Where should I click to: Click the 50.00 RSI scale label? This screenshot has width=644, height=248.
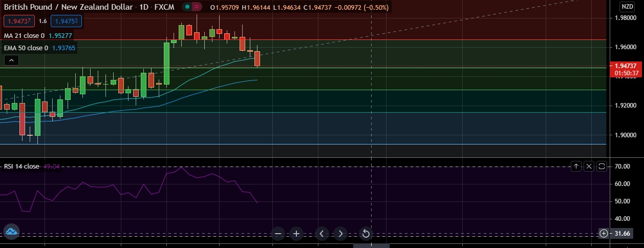point(621,201)
